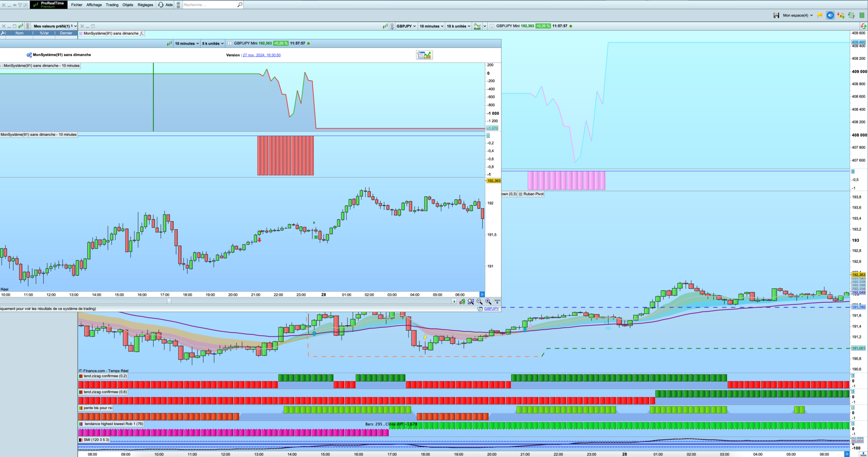Open the 5 k unités dropdown

(213, 43)
